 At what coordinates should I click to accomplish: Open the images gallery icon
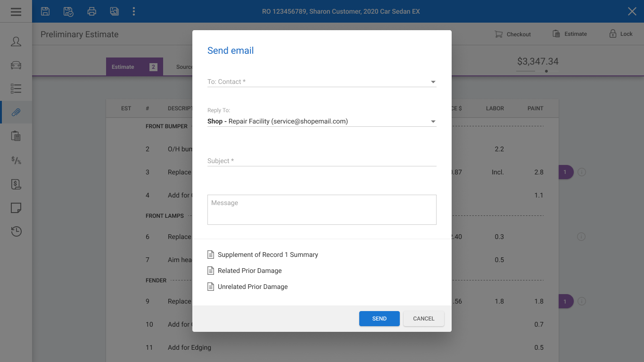114,11
